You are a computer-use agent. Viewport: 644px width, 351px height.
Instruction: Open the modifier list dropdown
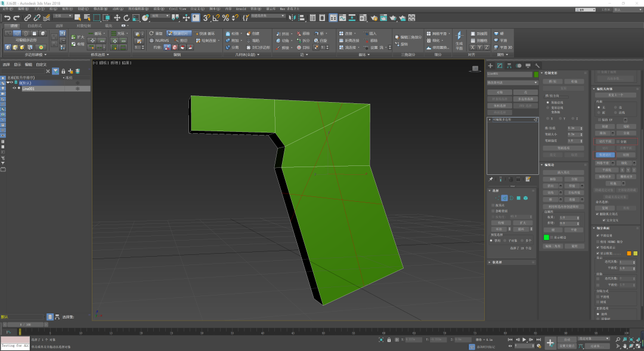(x=513, y=82)
